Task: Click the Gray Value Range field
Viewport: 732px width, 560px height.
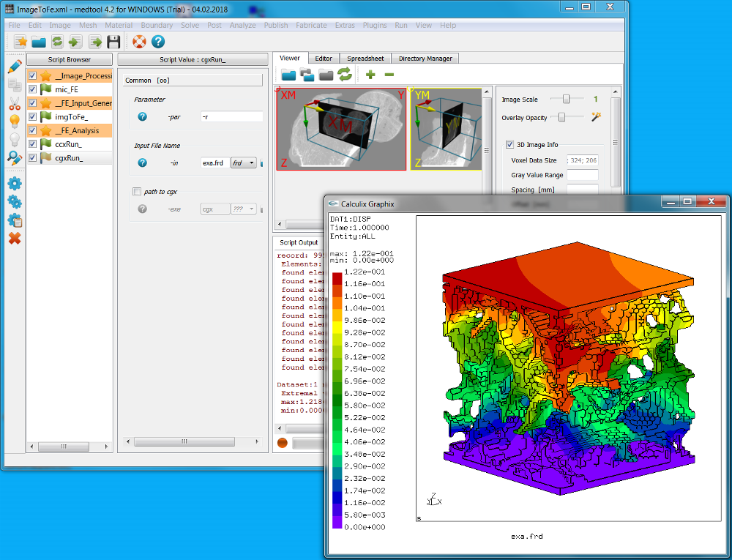Action: (x=582, y=174)
